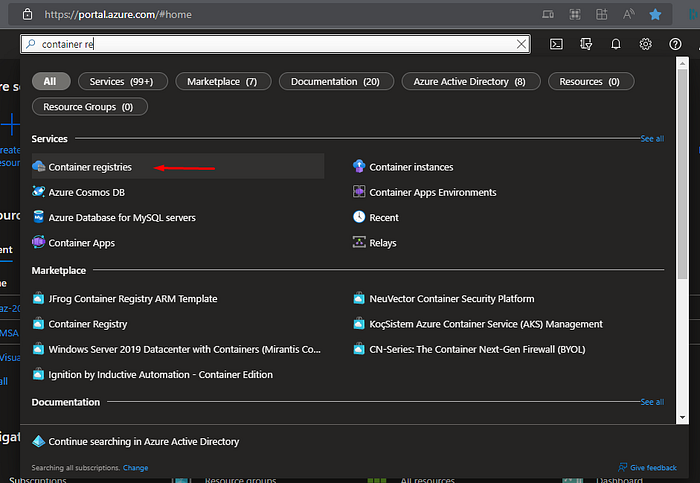The image size is (700, 483).
Task: Open Azure Cosmos DB service
Action: click(87, 192)
